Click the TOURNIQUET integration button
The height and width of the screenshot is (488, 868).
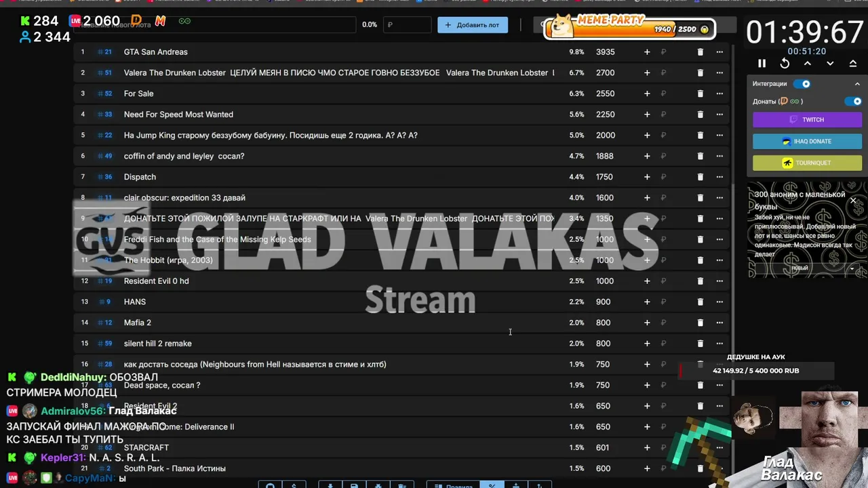807,163
